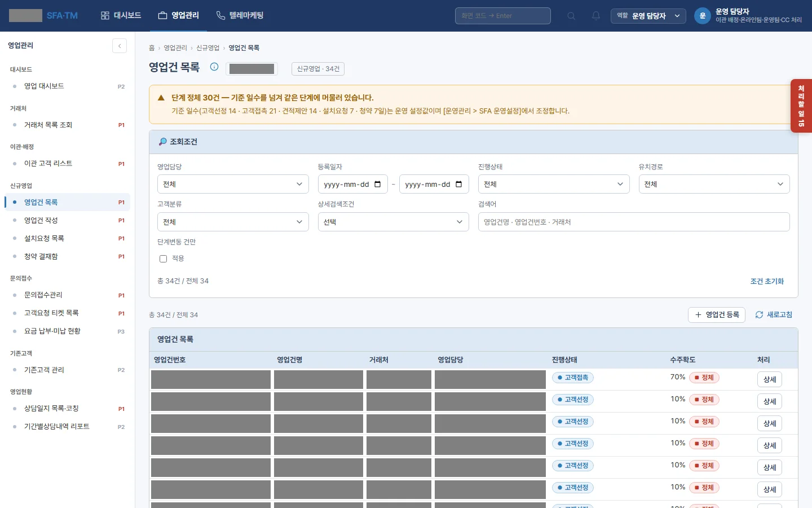Open the 처리할 일 side tab

(801, 106)
